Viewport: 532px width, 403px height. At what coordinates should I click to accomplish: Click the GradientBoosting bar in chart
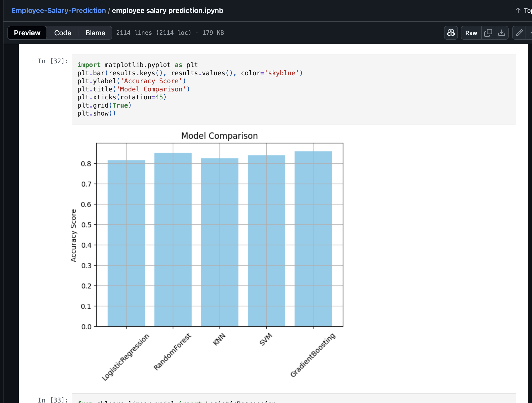(313, 239)
